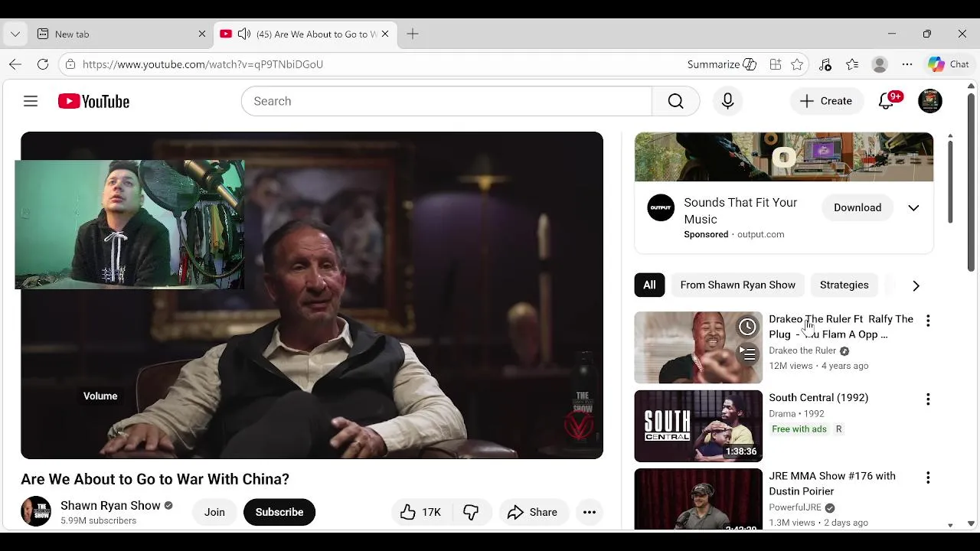Click Create button
980x551 pixels.
coord(826,101)
